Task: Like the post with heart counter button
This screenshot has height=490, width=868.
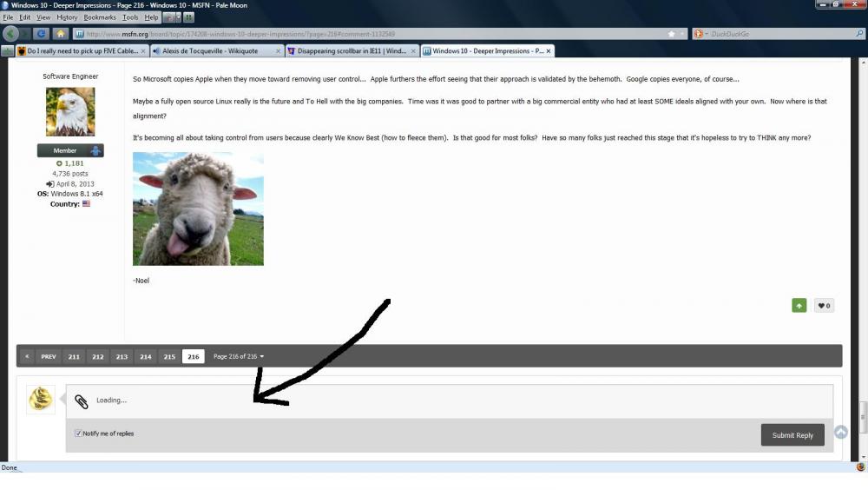Action: 824,306
